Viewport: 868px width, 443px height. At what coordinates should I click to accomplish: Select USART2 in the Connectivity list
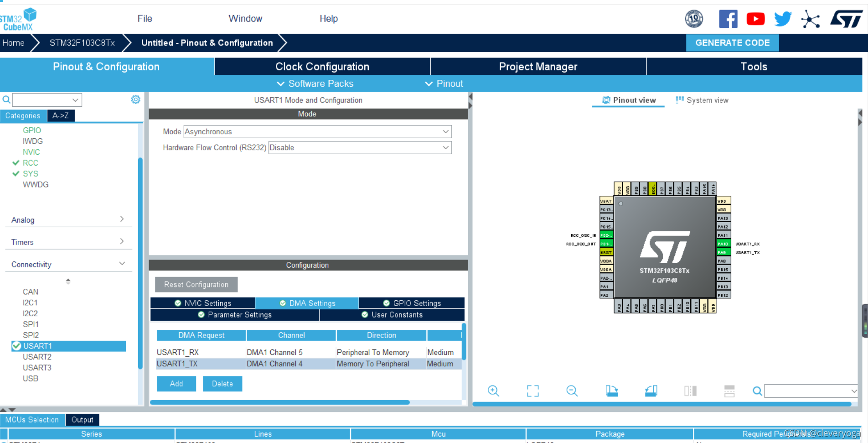coord(37,357)
